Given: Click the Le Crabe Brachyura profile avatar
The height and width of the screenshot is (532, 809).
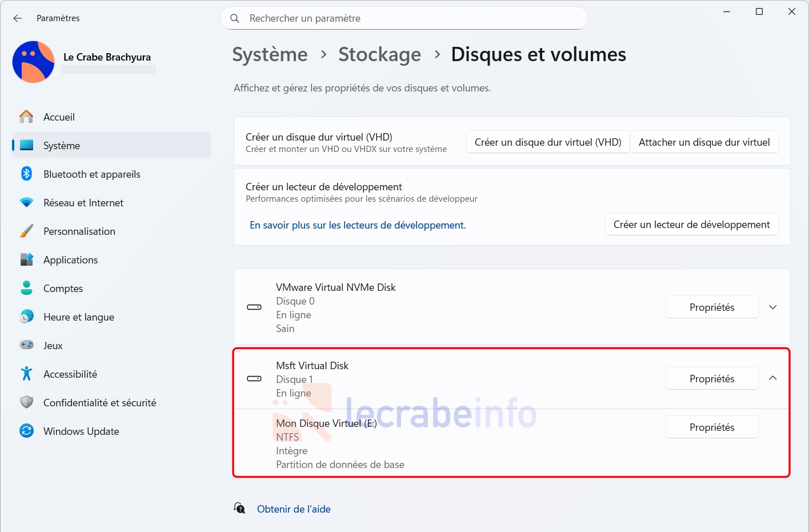Looking at the screenshot, I should [34, 62].
